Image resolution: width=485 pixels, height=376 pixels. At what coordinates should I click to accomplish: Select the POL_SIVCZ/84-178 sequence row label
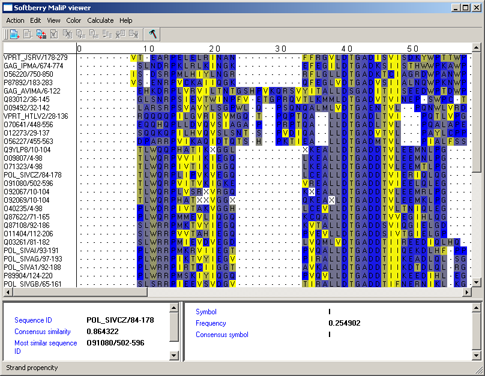[33, 175]
